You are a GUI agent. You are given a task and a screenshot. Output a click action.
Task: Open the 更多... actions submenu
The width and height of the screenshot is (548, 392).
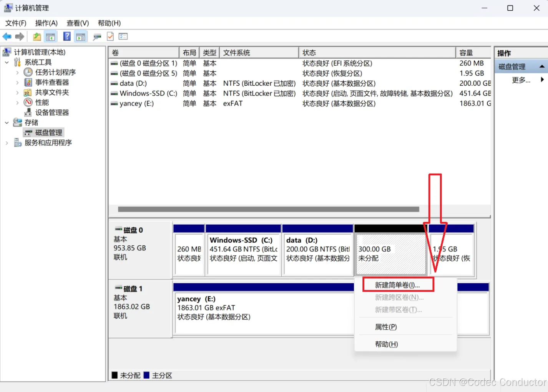click(x=521, y=80)
